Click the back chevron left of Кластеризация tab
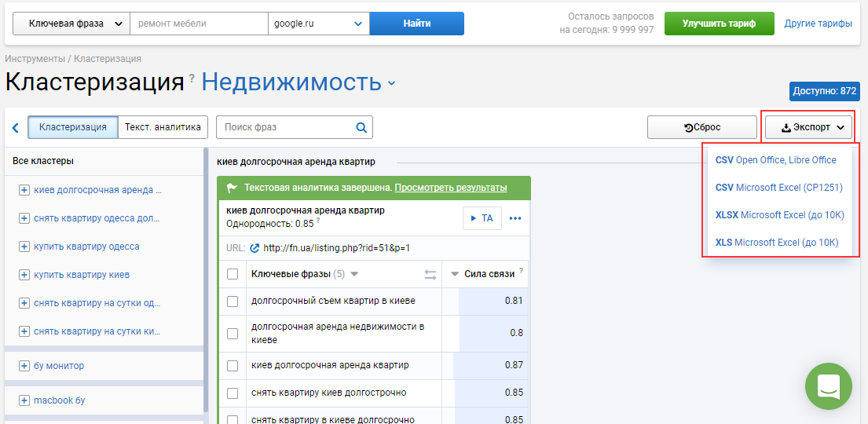 pyautogui.click(x=16, y=128)
